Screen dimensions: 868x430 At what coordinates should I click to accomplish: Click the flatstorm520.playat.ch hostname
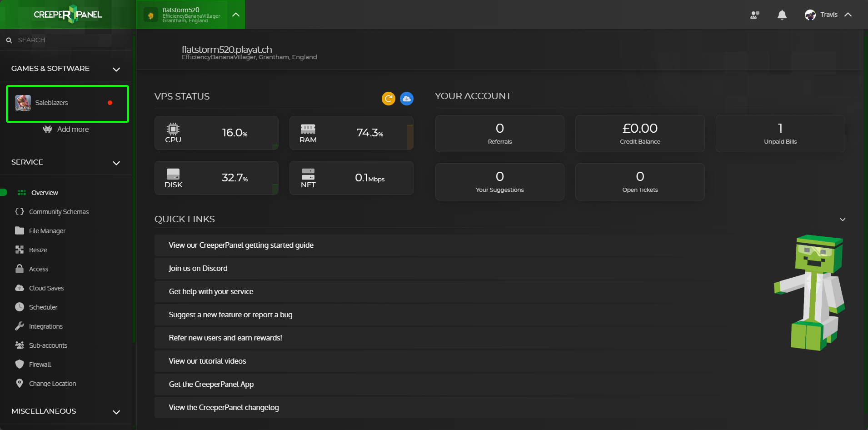pos(227,49)
